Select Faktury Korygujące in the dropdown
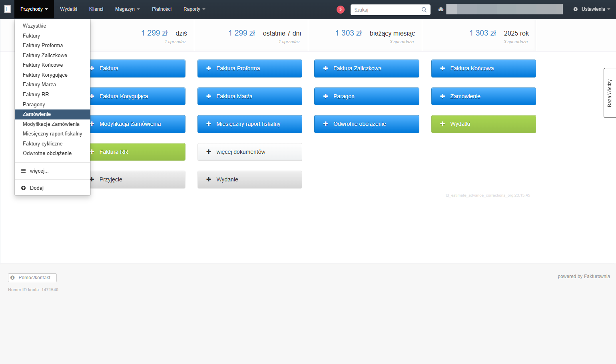 (52, 75)
